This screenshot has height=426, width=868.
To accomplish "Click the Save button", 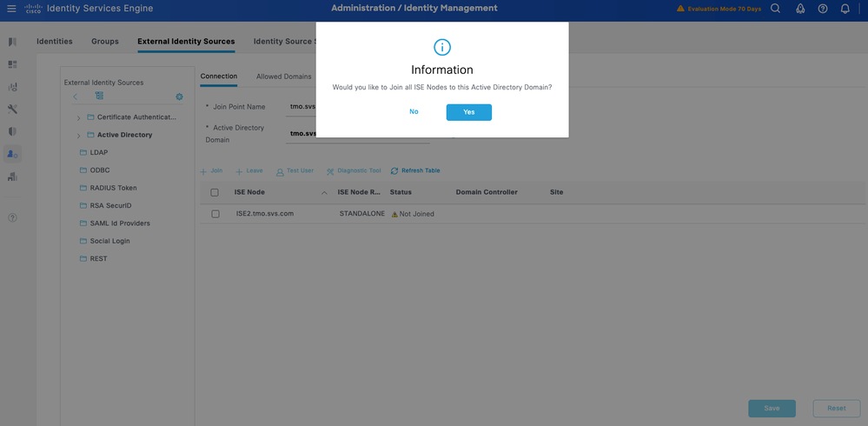I will click(772, 409).
